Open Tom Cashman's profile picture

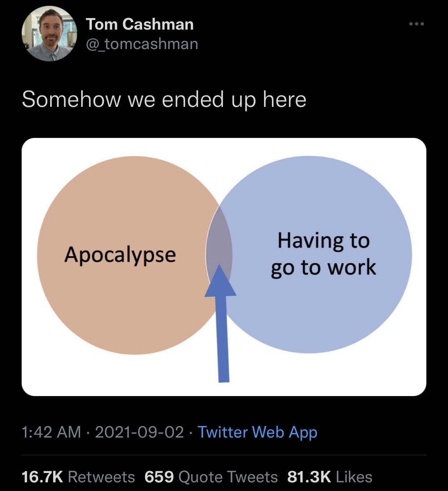tap(49, 34)
